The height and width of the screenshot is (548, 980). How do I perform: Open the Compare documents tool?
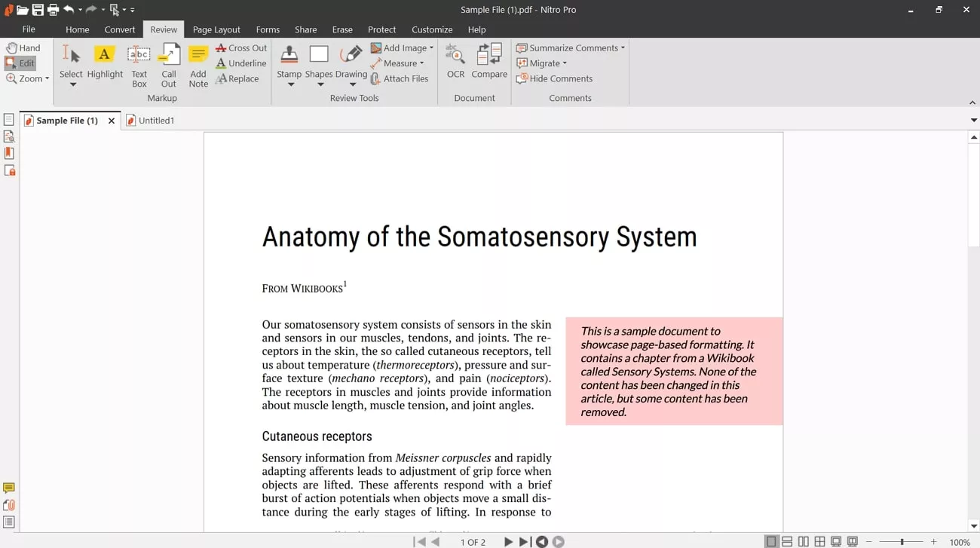tap(489, 62)
